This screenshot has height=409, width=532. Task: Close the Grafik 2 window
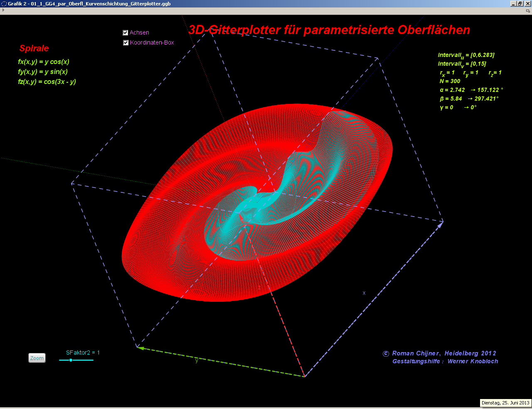coord(527,4)
